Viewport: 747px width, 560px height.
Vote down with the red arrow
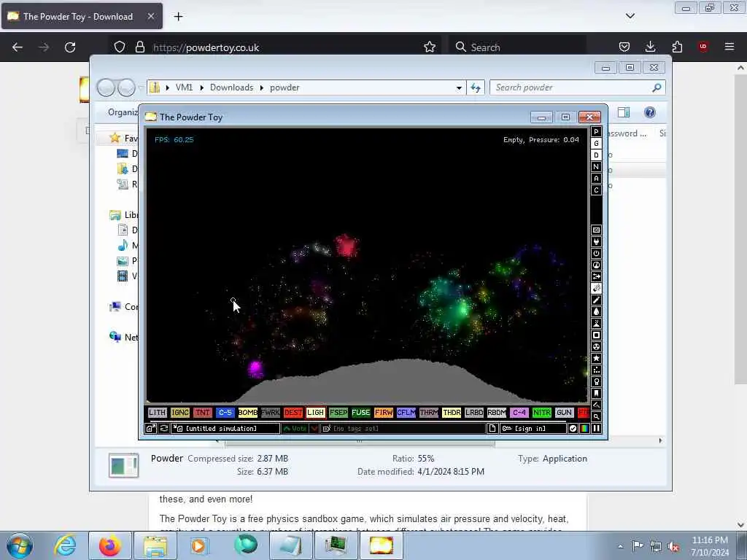314,429
